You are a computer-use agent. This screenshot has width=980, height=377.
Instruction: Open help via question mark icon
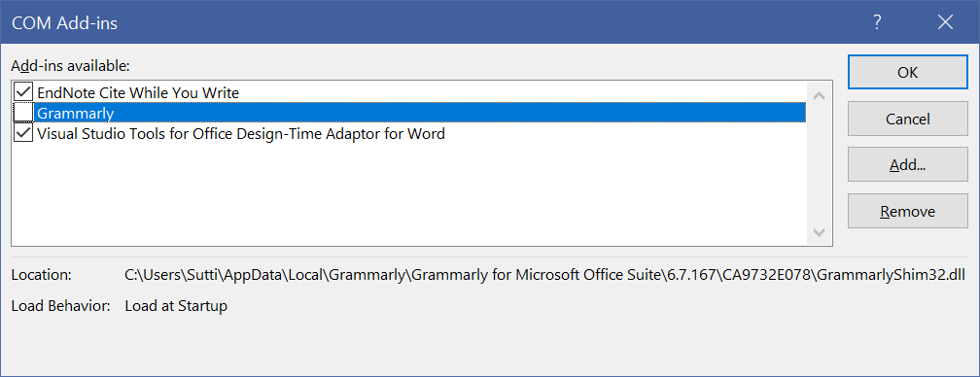pos(878,23)
